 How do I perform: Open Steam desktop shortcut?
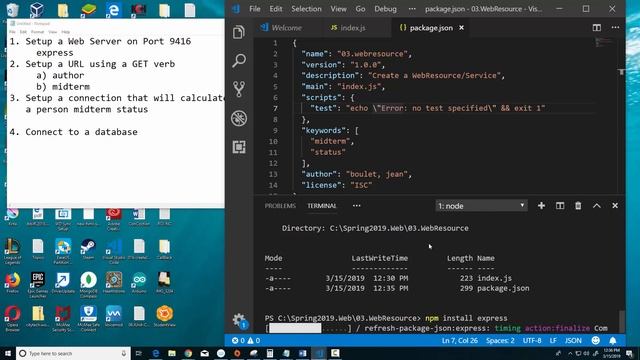88,249
